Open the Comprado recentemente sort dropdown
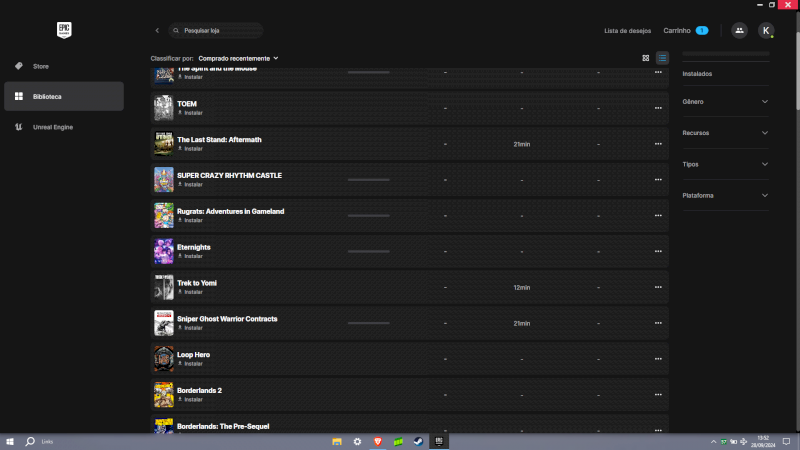 (238, 59)
